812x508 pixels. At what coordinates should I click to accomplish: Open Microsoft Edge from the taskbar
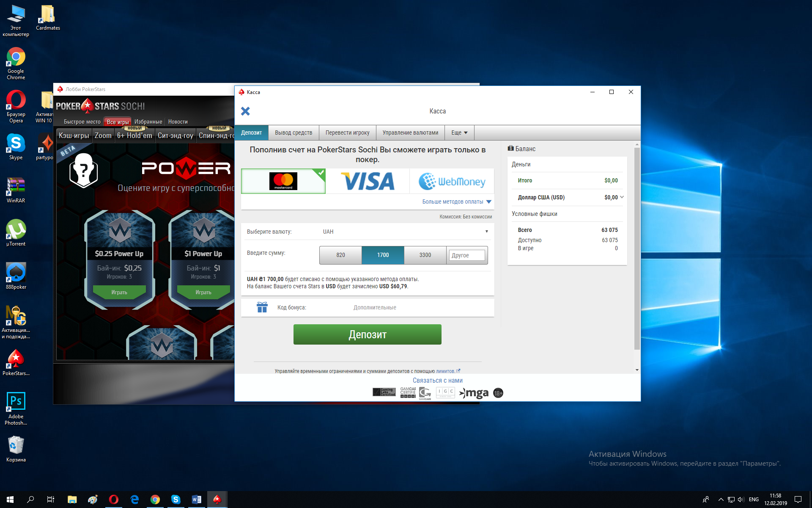[x=134, y=500]
